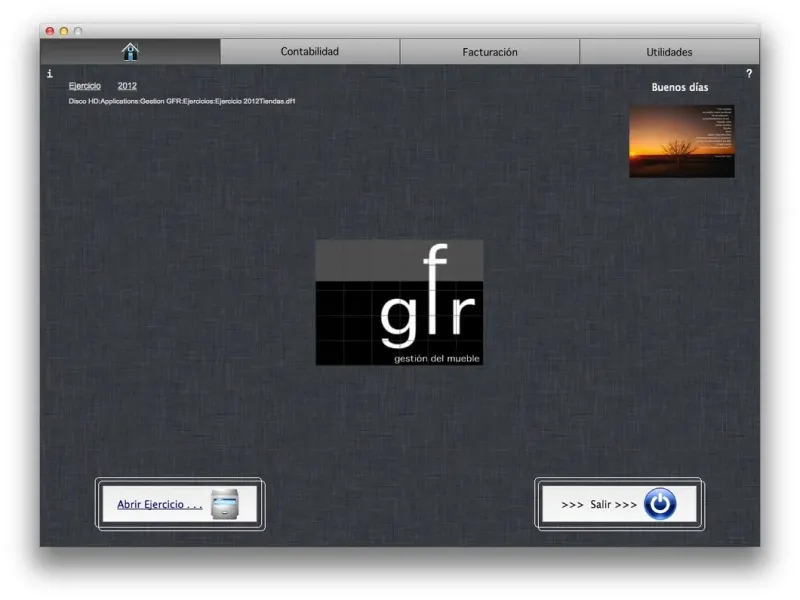Image resolution: width=800 pixels, height=600 pixels.
Task: Click the Buenos días greeting text
Action: pyautogui.click(x=680, y=87)
